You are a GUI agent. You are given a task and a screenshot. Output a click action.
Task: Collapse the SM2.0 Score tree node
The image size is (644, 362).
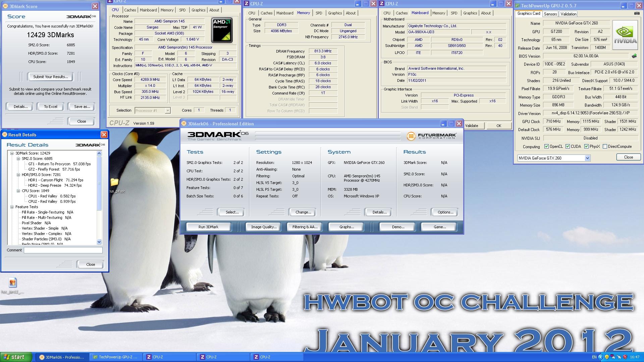point(18,159)
